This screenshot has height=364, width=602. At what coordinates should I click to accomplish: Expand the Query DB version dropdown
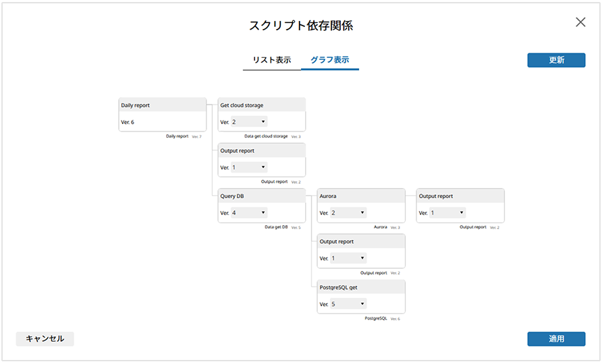[x=249, y=213]
